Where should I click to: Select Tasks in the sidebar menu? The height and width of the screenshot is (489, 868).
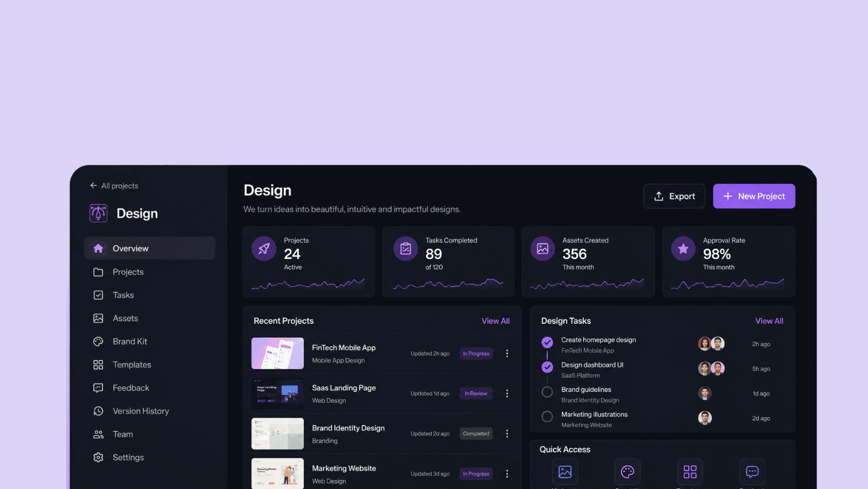pos(150,295)
